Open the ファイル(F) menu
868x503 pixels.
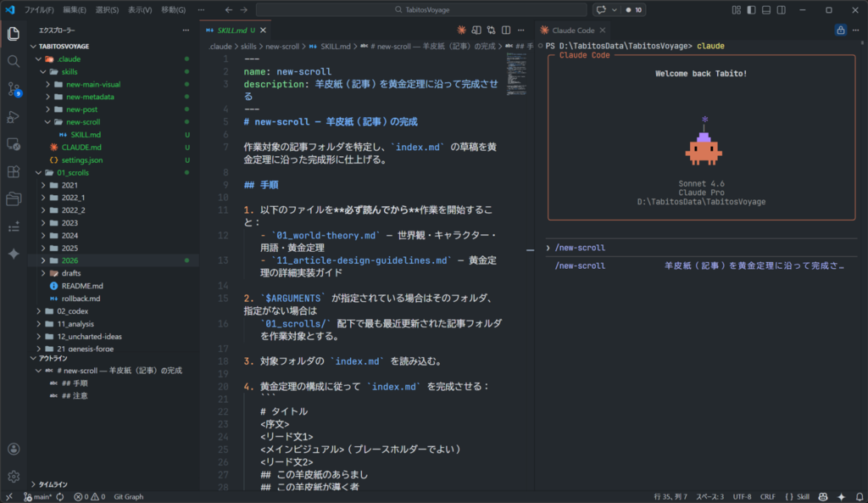click(x=39, y=10)
